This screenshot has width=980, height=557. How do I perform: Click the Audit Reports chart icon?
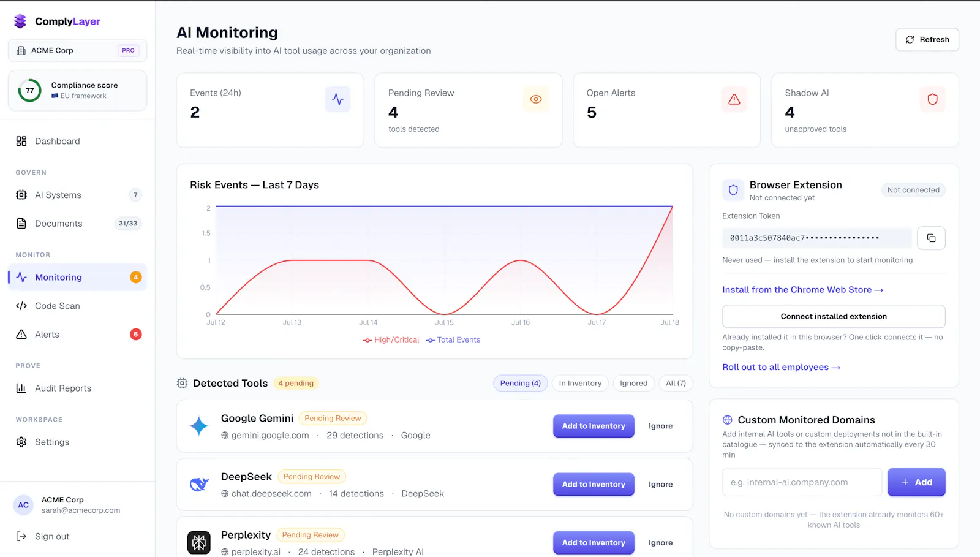click(x=21, y=388)
